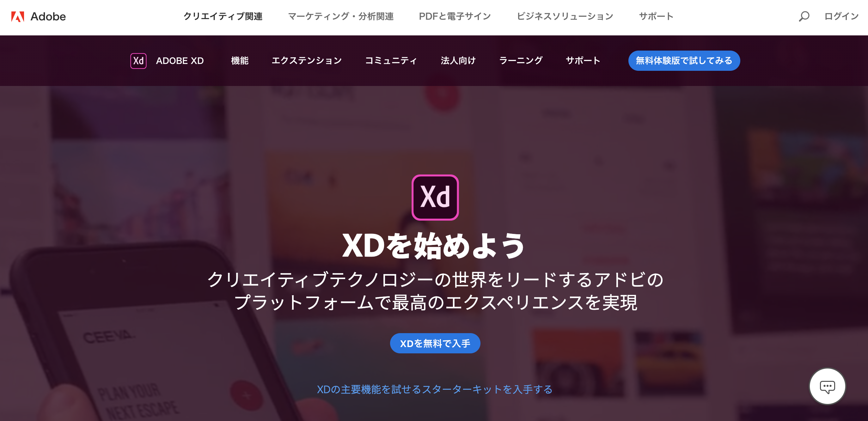Click the Adobe logo icon
Viewport: 868px width, 421px height.
17,16
